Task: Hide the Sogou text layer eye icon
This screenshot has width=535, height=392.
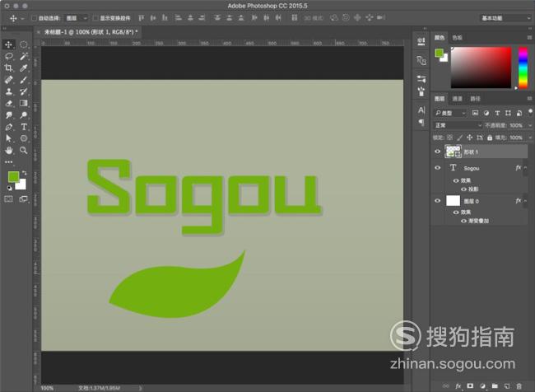Action: point(437,168)
